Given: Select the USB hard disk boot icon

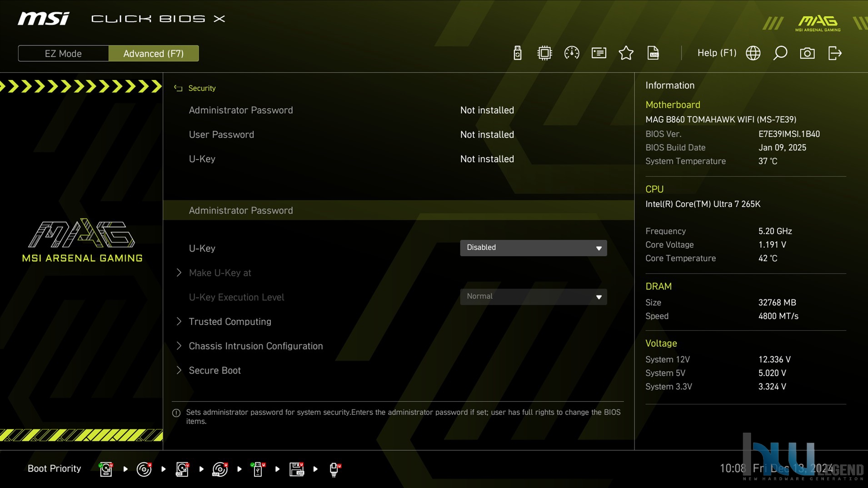Looking at the screenshot, I should (182, 469).
